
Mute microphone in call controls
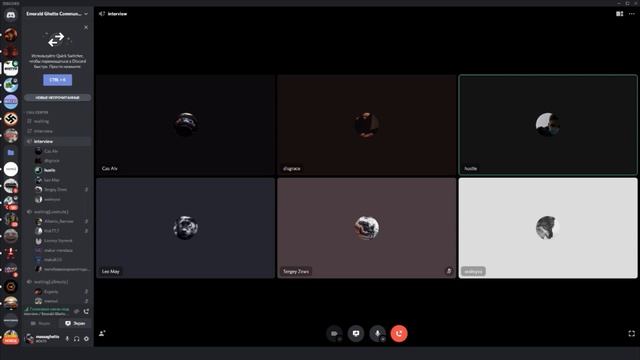378,333
